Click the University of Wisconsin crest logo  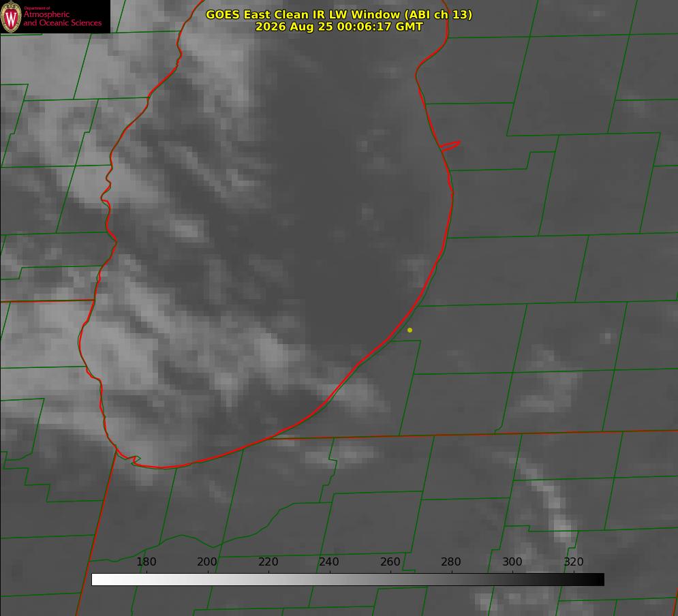pos(11,16)
